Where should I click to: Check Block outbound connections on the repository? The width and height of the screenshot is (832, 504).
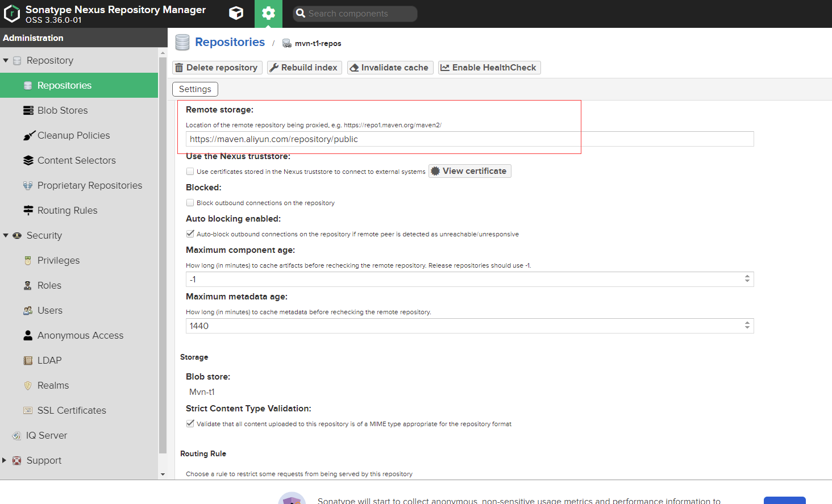[190, 202]
